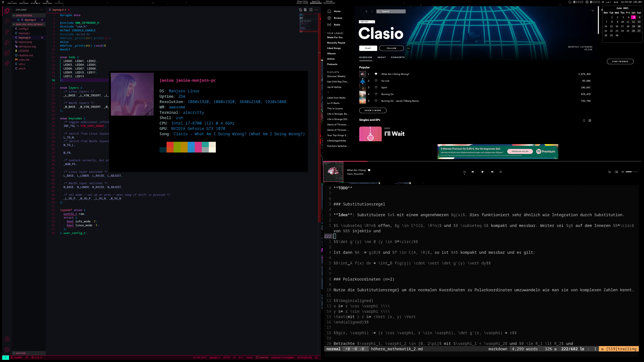Viewport: 644px width, 362px height.
Task: Open Run and Debug view
Action: pos(7,42)
